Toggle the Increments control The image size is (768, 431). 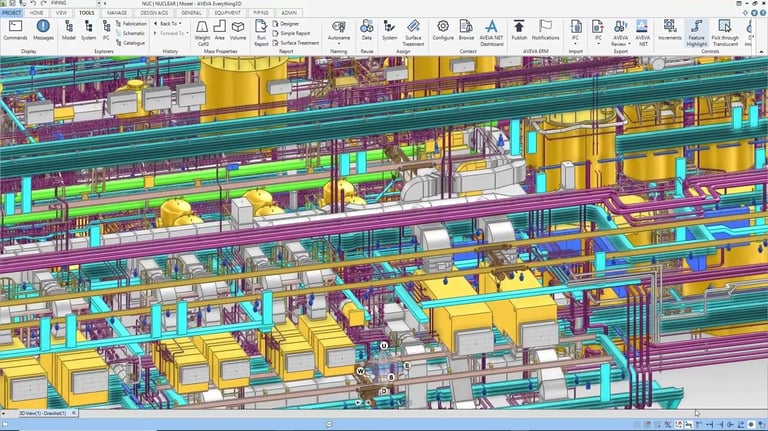point(670,30)
